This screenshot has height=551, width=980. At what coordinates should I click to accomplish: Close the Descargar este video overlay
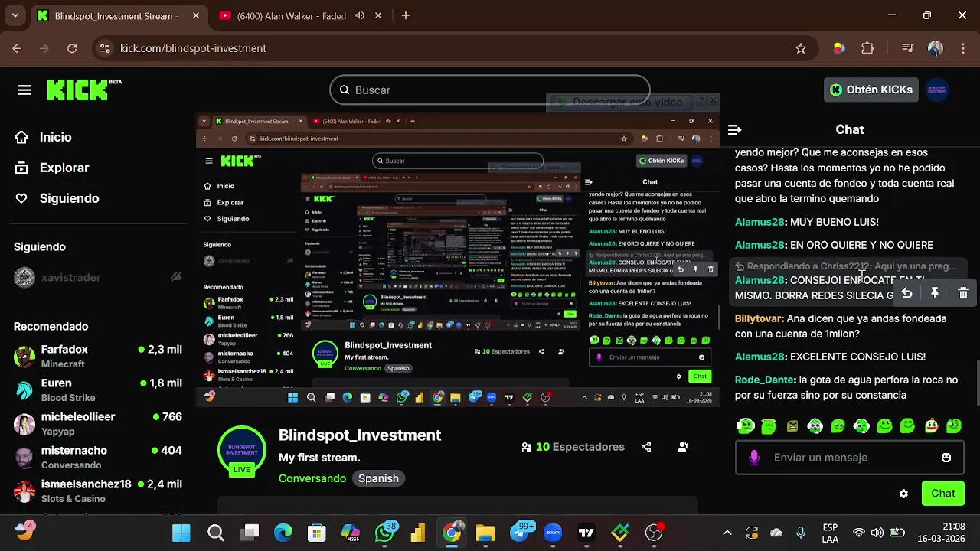point(713,100)
